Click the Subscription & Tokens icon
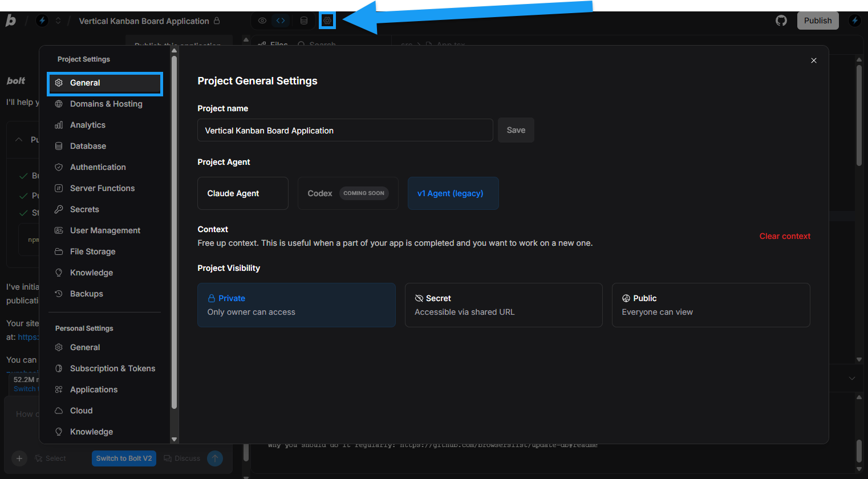Image resolution: width=868 pixels, height=479 pixels. tap(59, 368)
